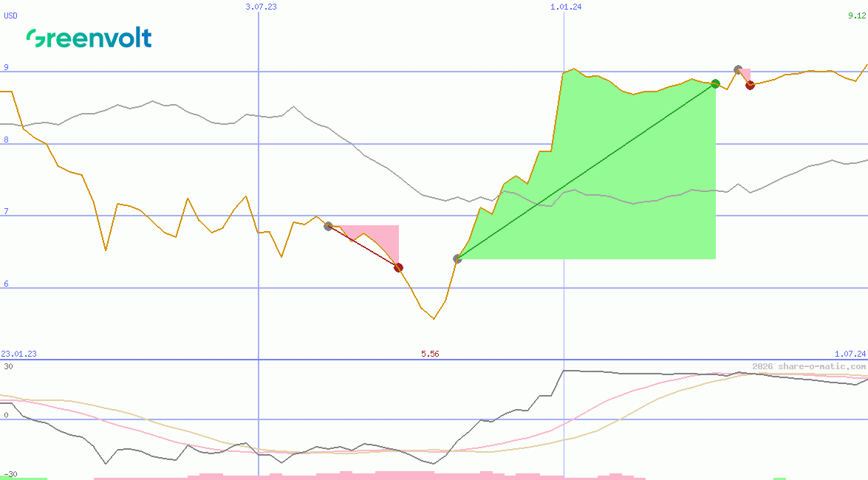868x480 pixels.
Task: Click the 5.56 lowest price label
Action: coord(430,354)
